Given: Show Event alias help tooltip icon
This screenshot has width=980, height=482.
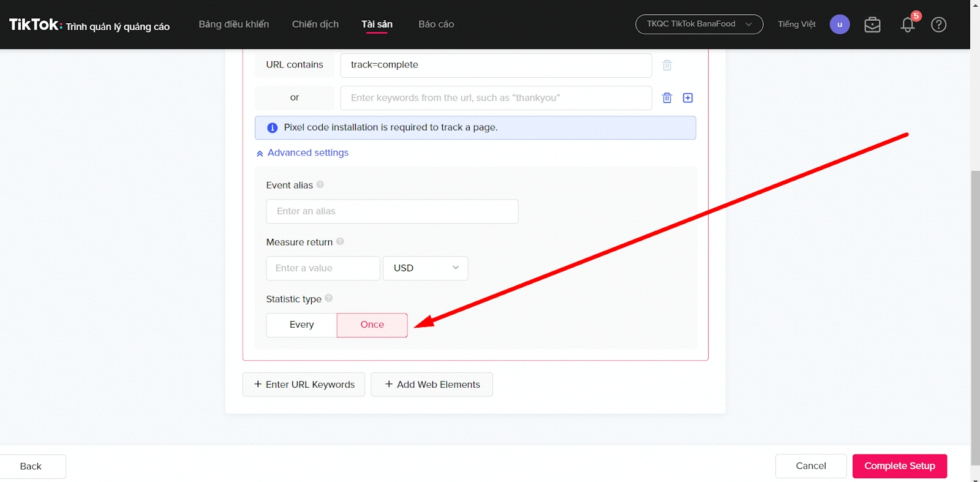Looking at the screenshot, I should [x=320, y=184].
